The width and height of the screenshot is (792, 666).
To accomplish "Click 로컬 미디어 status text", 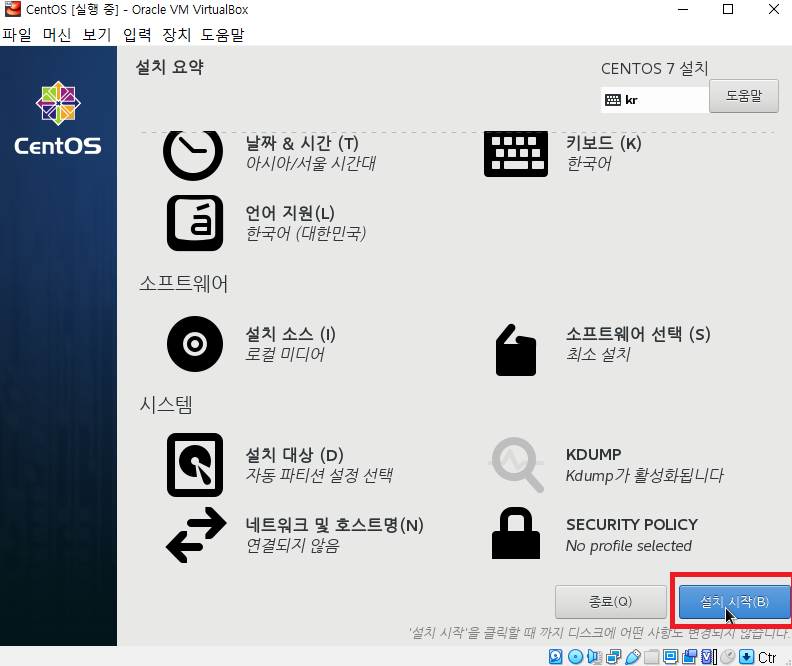I will [284, 354].
